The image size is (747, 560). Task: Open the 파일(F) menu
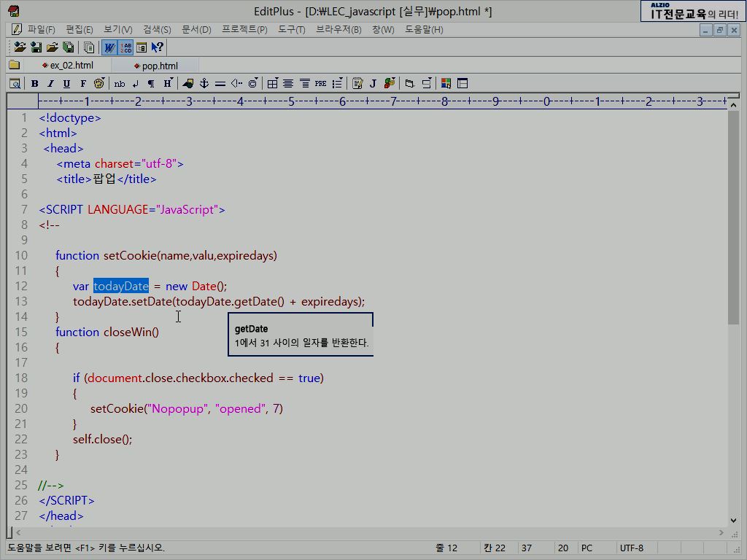click(42, 29)
